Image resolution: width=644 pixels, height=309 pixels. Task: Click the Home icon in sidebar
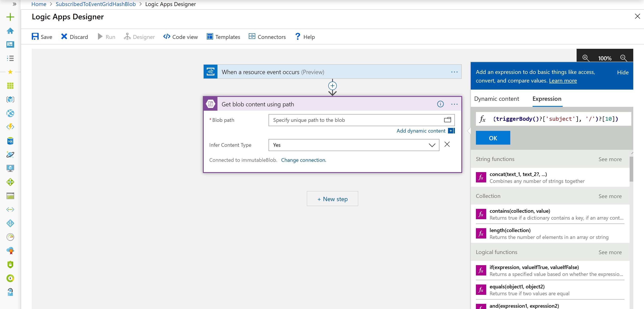10,31
